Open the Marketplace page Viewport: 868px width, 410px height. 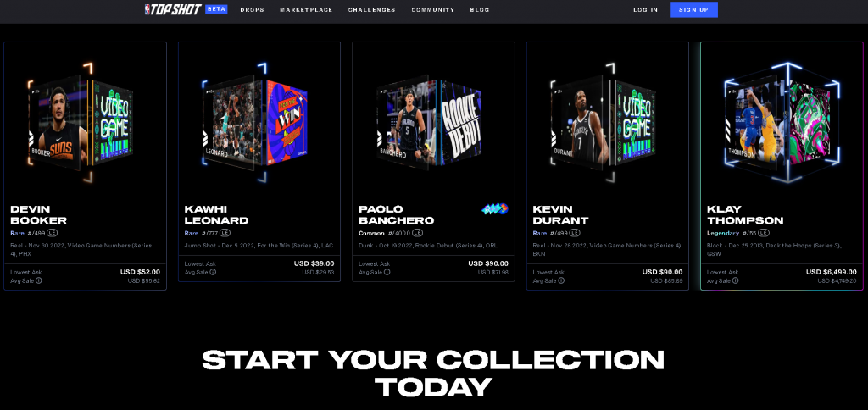tap(306, 10)
